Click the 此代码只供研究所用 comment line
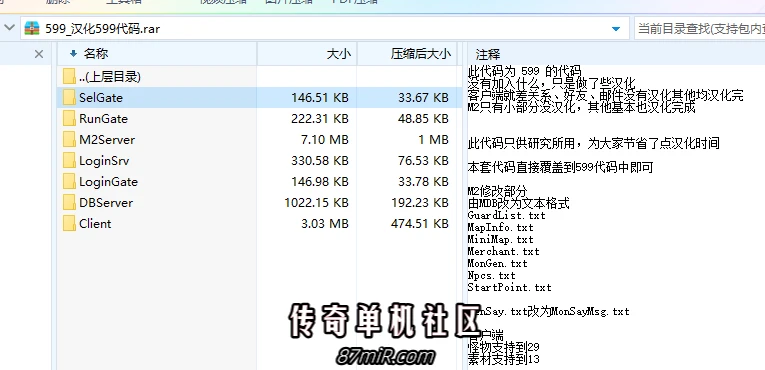765x370 pixels. coord(593,144)
